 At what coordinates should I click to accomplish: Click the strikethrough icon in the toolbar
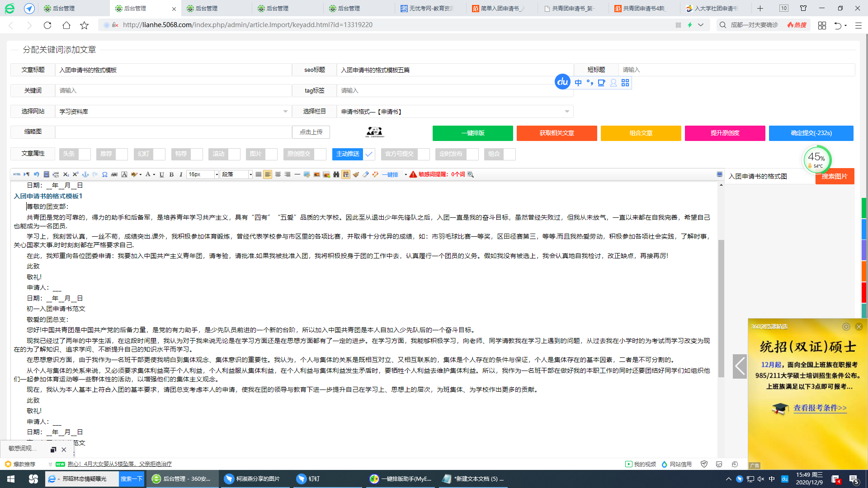coord(113,174)
